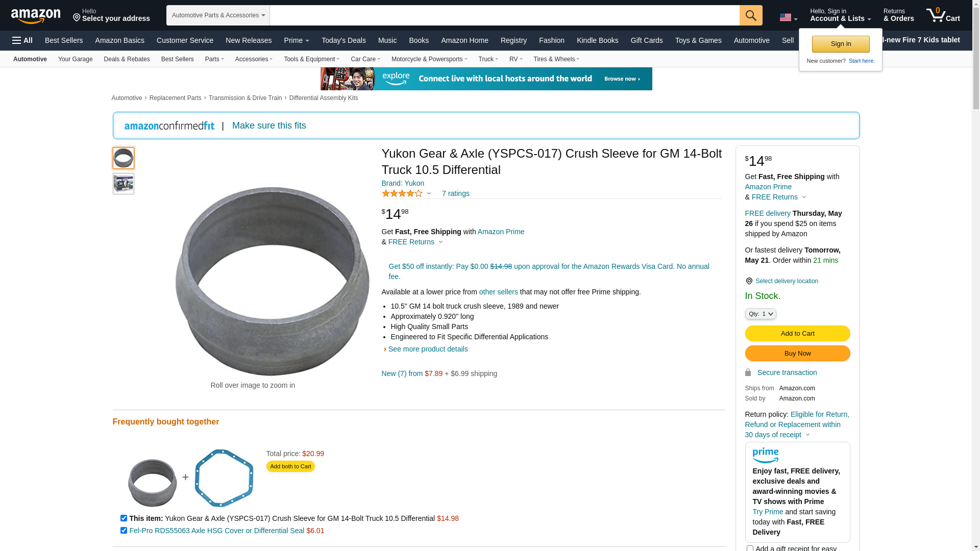The width and height of the screenshot is (980, 551).
Task: Open the shopping cart icon
Action: click(943, 15)
